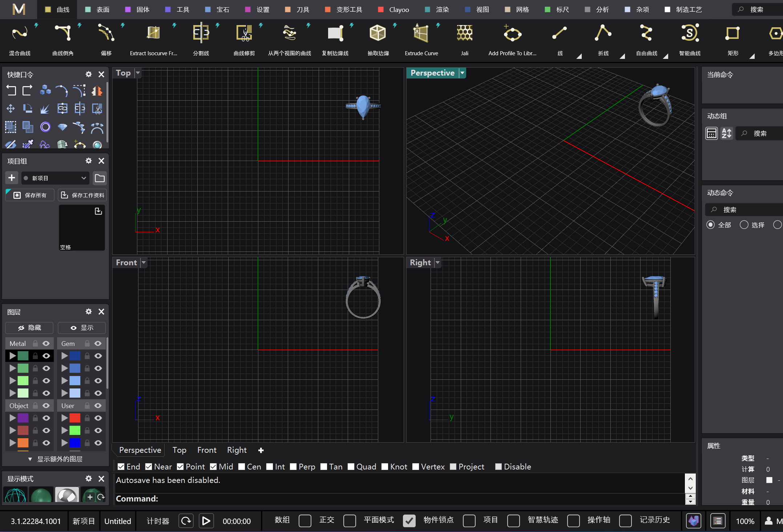This screenshot has height=532, width=783.
Task: Toggle the End osnap checkbox
Action: pos(121,467)
